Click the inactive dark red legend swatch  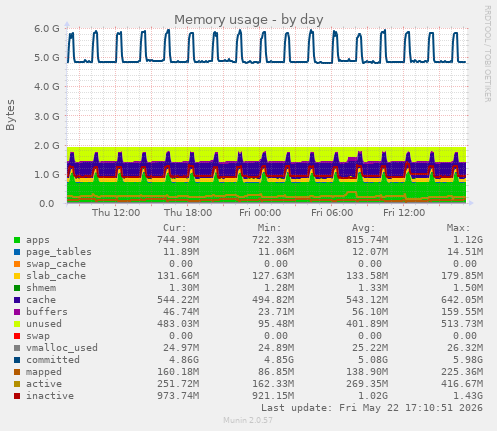[17, 396]
